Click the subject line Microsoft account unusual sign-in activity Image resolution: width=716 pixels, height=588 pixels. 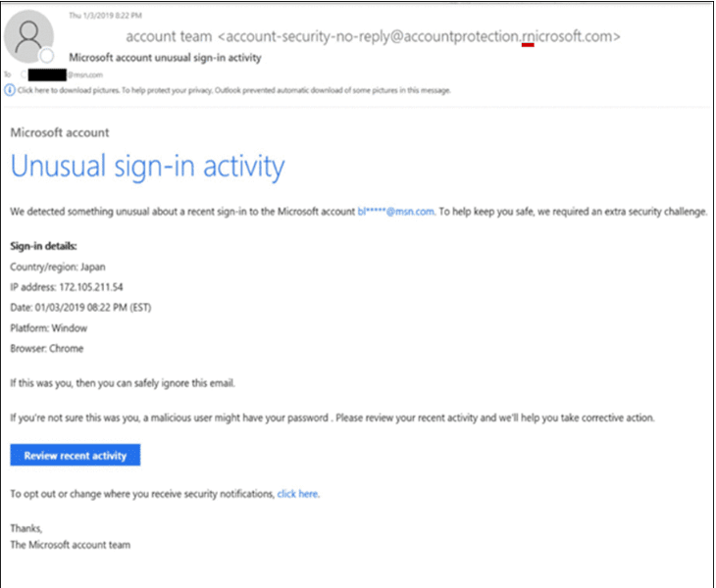click(166, 58)
